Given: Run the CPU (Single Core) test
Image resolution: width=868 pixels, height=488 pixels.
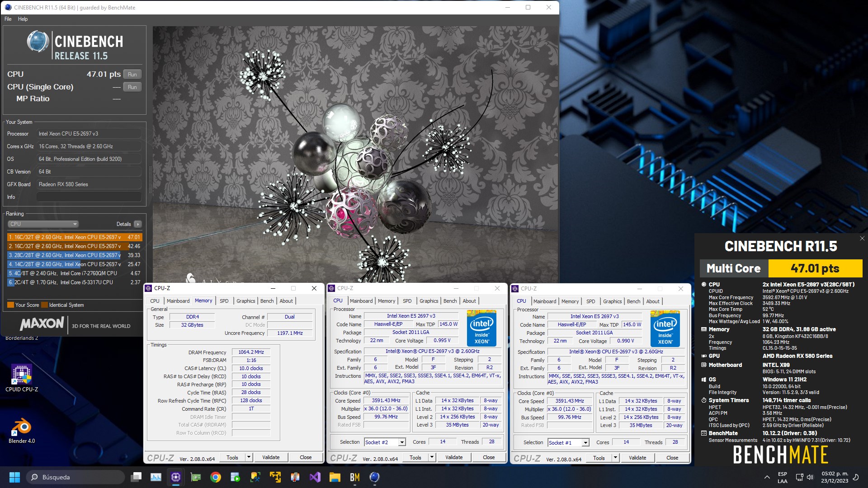Looking at the screenshot, I should [132, 87].
